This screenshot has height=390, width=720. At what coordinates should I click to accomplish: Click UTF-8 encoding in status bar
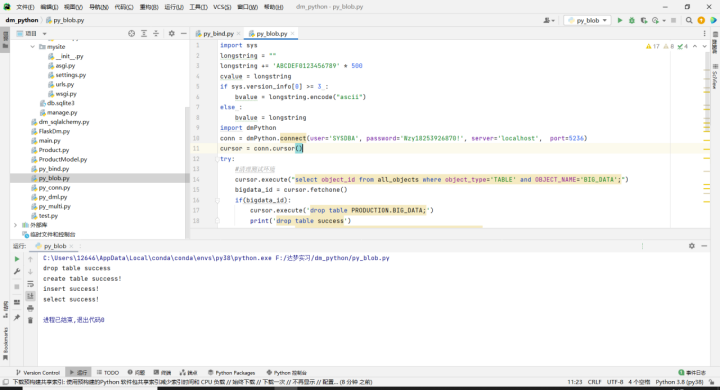615,382
